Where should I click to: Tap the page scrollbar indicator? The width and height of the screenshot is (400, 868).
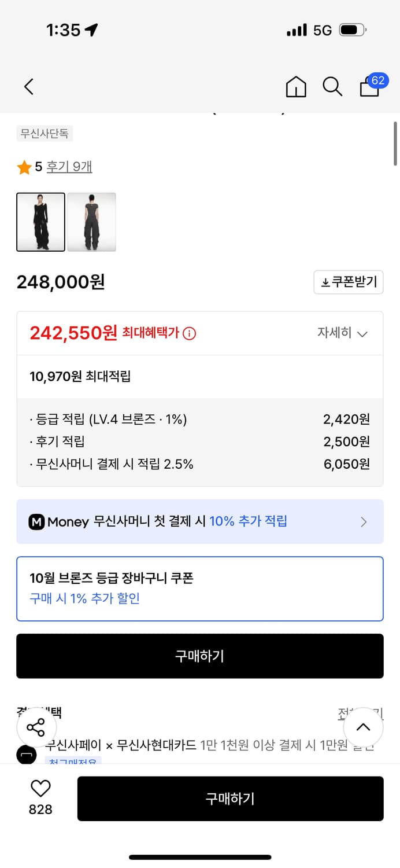(395, 144)
